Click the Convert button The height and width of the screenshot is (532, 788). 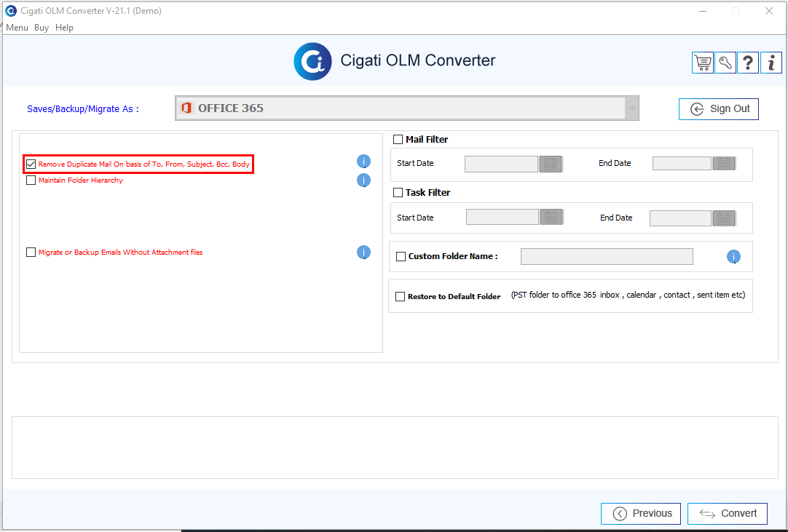click(728, 513)
